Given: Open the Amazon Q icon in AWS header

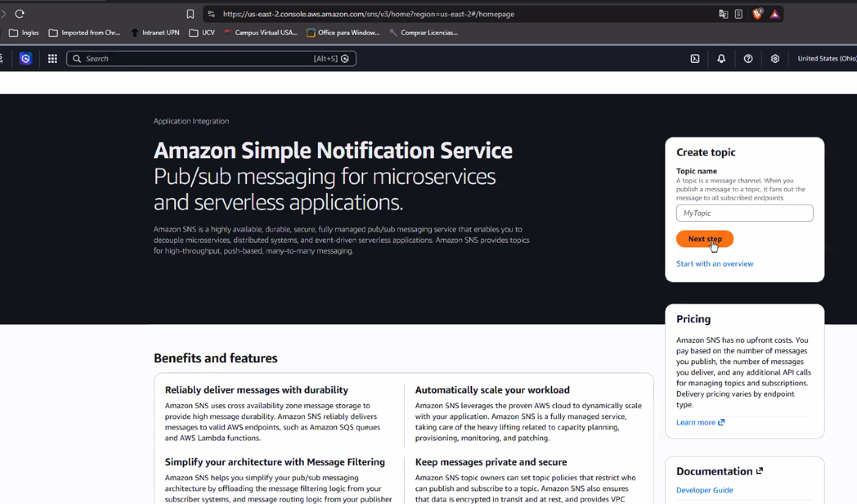Looking at the screenshot, I should coord(25,59).
